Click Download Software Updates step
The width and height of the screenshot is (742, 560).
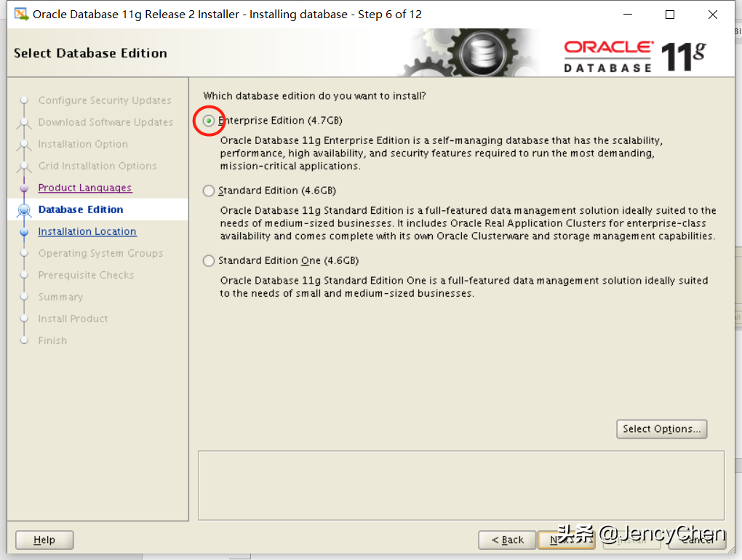click(x=105, y=122)
